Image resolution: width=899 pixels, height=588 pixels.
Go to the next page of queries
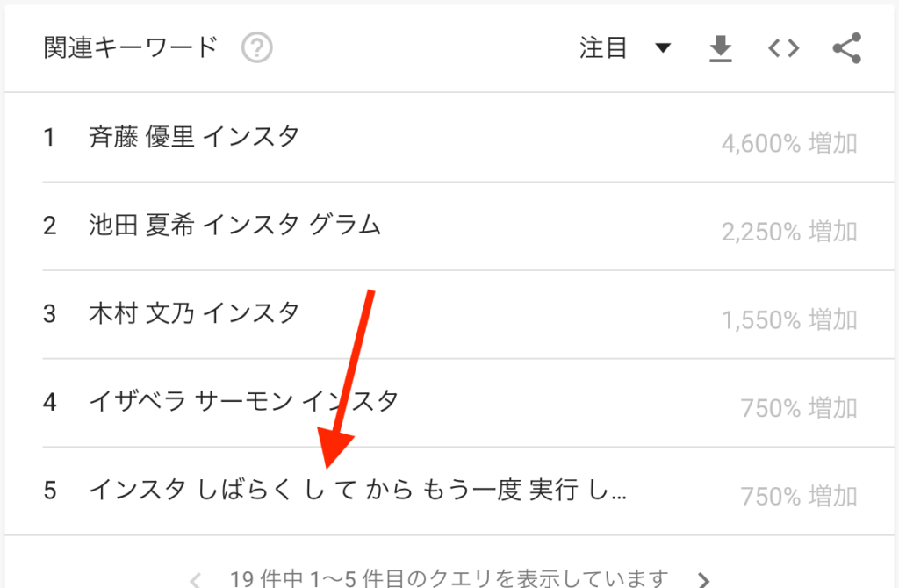[703, 580]
